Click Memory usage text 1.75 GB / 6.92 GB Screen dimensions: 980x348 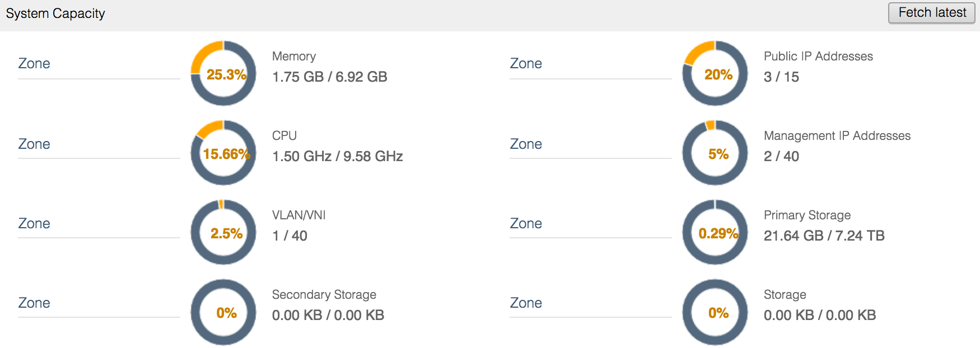pyautogui.click(x=330, y=77)
